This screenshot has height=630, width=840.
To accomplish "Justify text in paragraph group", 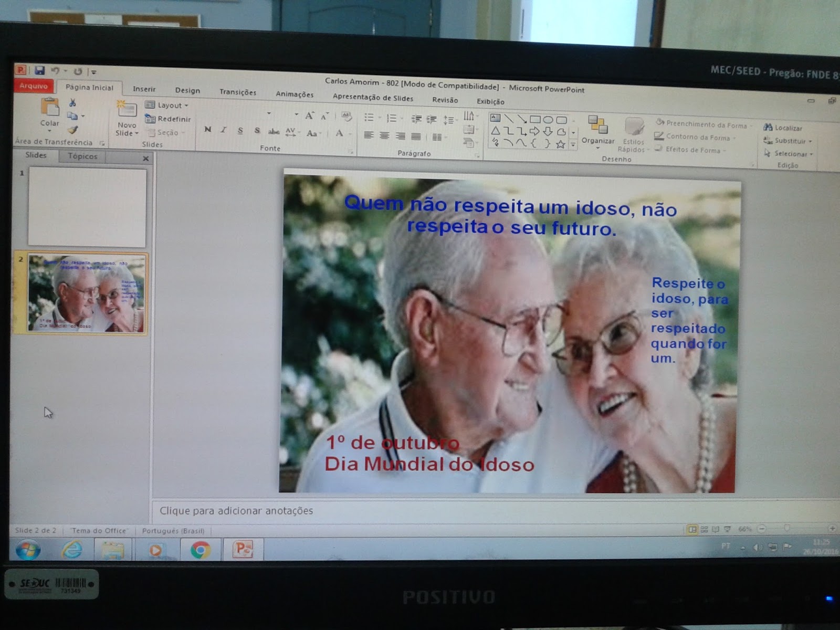I will coord(416,136).
